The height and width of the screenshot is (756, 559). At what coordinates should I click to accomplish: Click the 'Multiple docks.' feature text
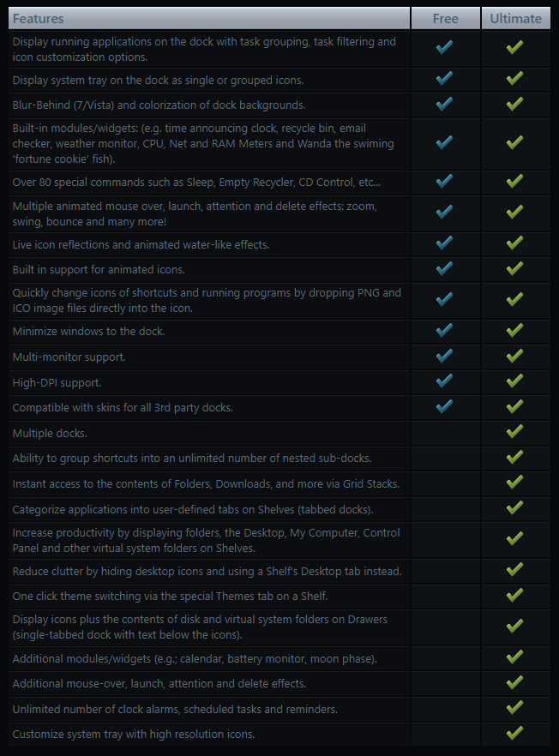click(50, 434)
